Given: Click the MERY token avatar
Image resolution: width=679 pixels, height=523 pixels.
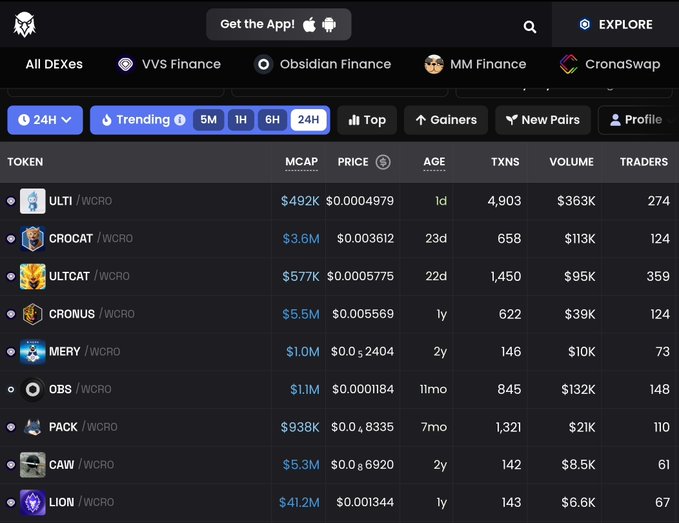Looking at the screenshot, I should tap(32, 352).
